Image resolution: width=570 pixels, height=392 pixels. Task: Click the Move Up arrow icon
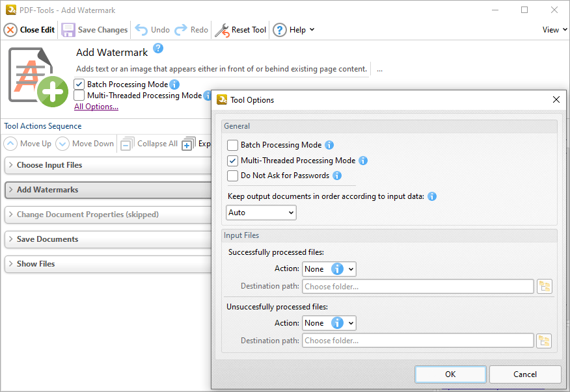coord(10,144)
